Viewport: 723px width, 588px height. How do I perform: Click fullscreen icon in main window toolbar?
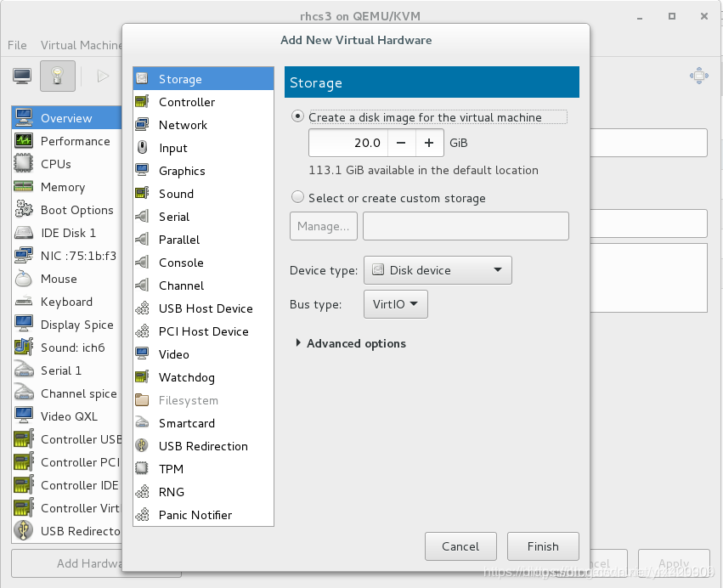699,76
